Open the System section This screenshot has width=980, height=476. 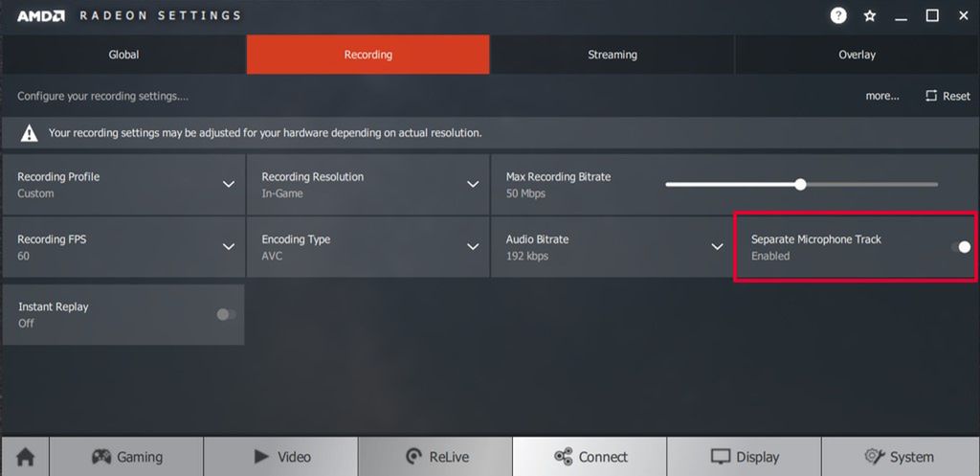900,457
